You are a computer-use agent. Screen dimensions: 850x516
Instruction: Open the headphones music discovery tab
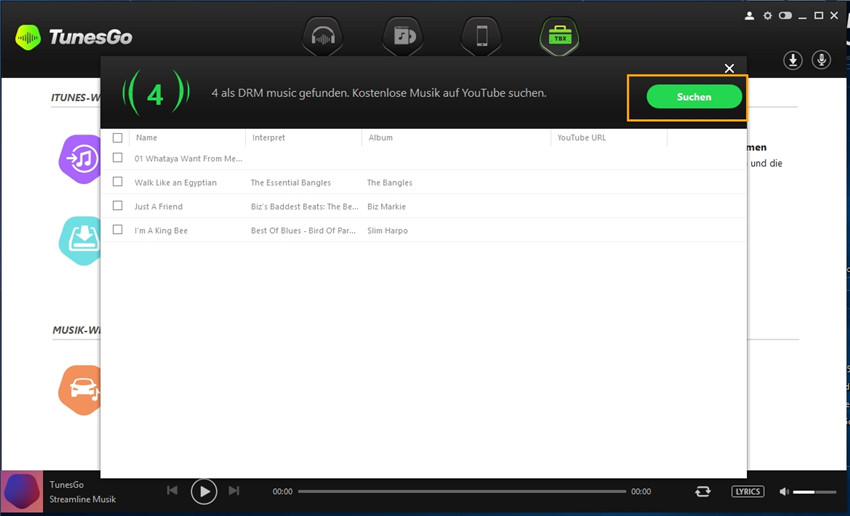pyautogui.click(x=323, y=37)
